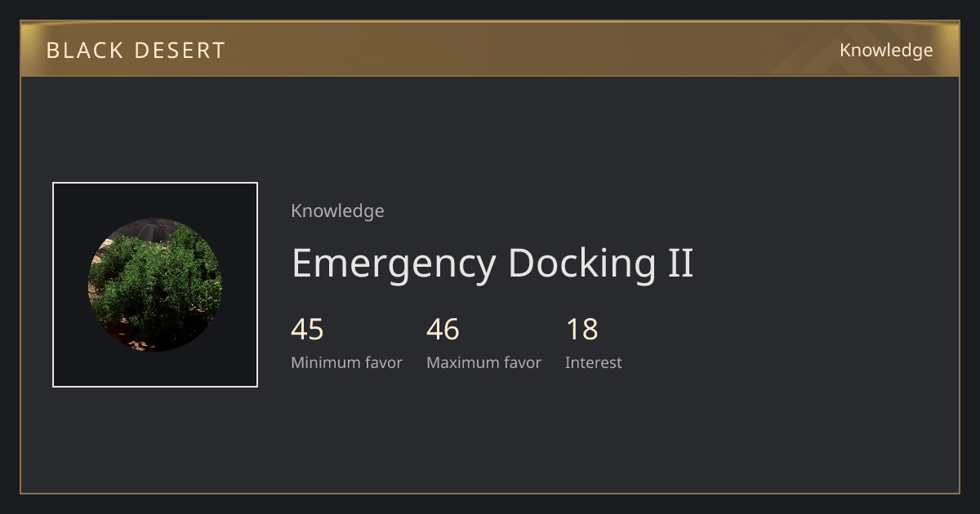Click the Maximum favor label
The width and height of the screenshot is (980, 514).
coord(483,363)
